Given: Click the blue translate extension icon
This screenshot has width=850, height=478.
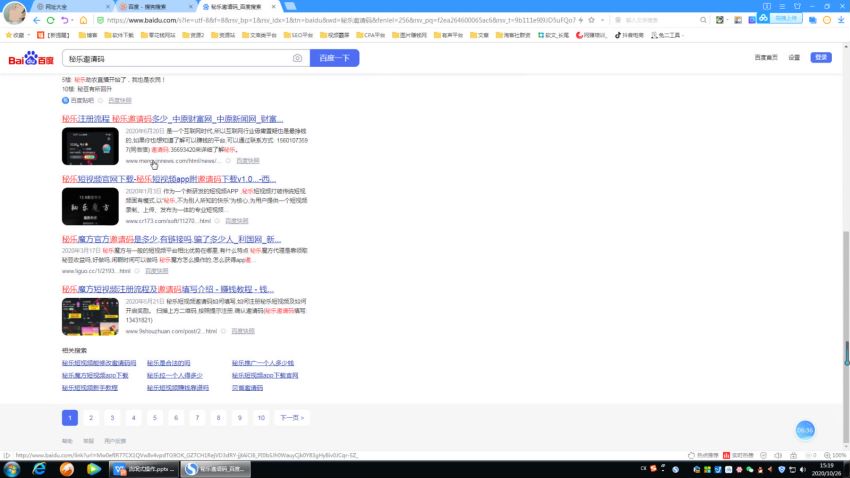Looking at the screenshot, I should (x=812, y=20).
